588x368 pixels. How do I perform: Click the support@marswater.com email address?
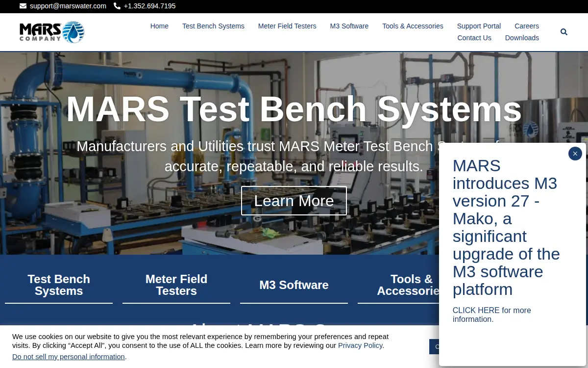(68, 6)
